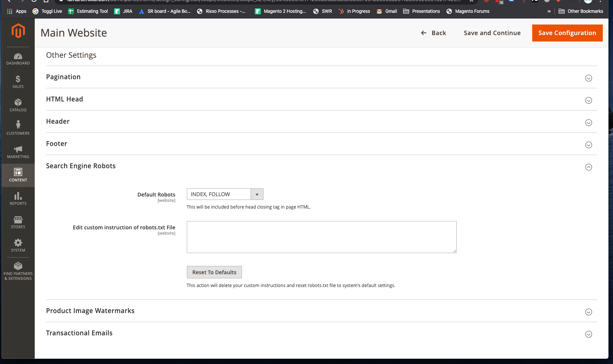Click the Customers sidebar icon
The width and height of the screenshot is (613, 364).
(x=18, y=127)
